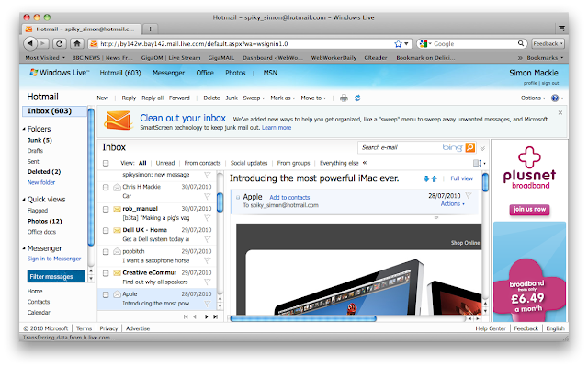Bookmark page with the star icon
This screenshot has width=588, height=368.
(398, 44)
